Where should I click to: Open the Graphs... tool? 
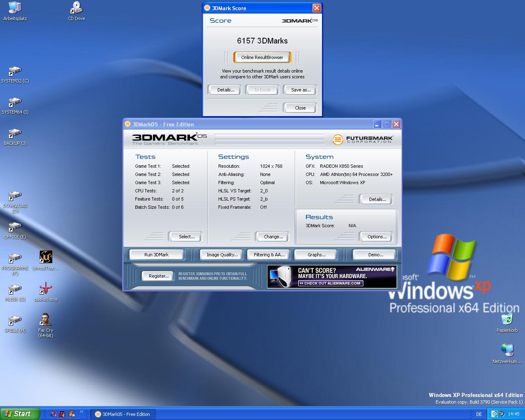(316, 255)
